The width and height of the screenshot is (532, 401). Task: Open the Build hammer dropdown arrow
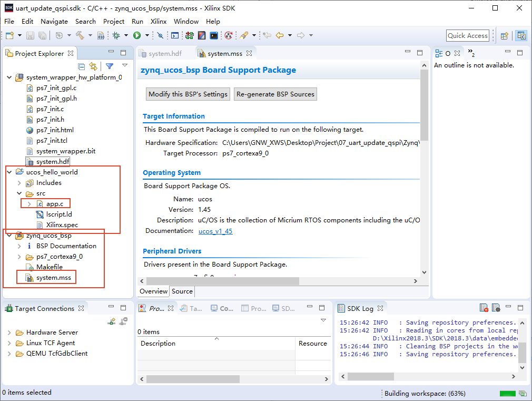90,35
